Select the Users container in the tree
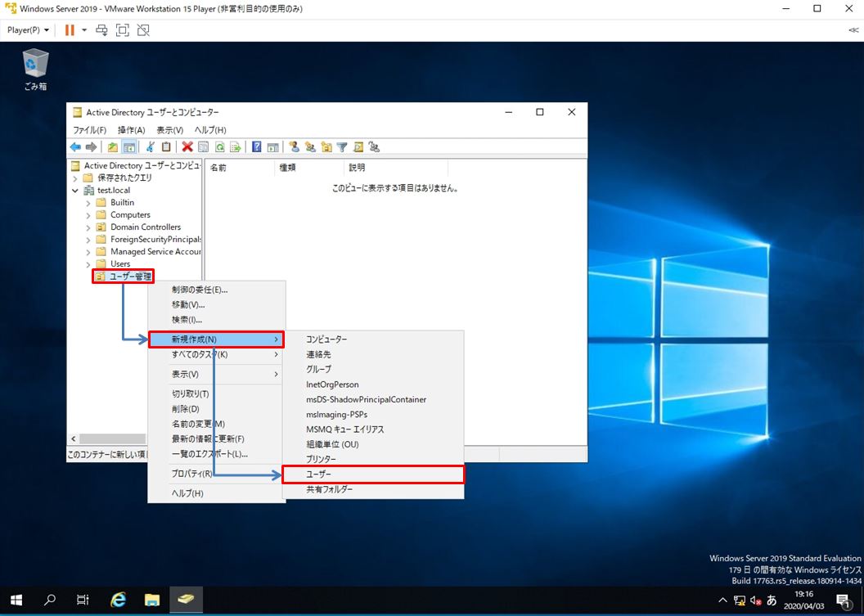The width and height of the screenshot is (864, 616). tap(120, 264)
